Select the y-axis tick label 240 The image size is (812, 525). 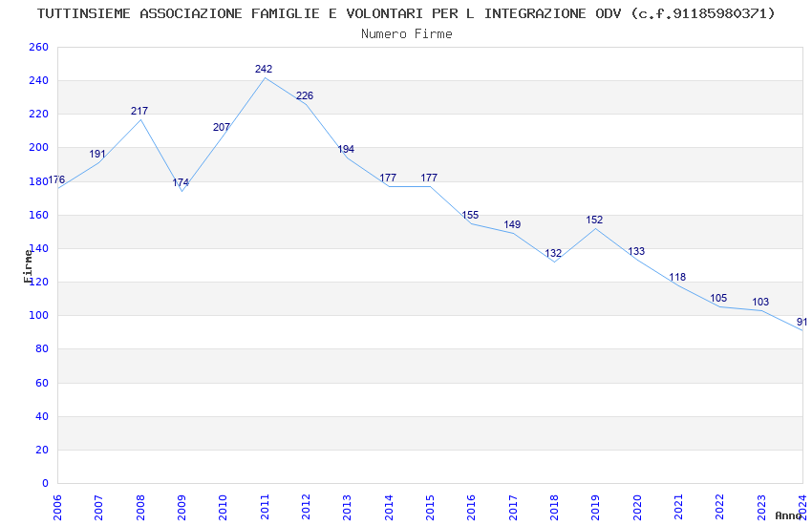pyautogui.click(x=39, y=81)
